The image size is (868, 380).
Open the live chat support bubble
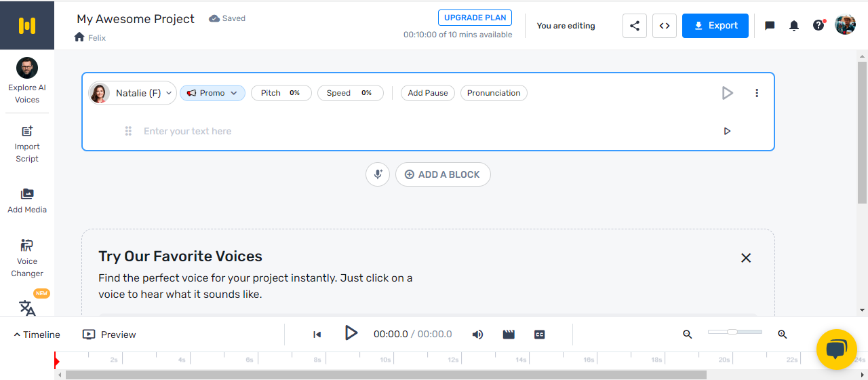coord(837,350)
